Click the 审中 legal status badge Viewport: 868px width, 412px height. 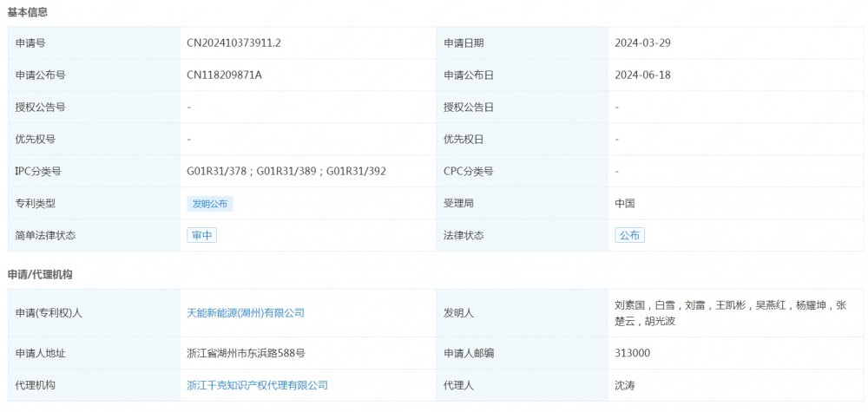tap(201, 235)
